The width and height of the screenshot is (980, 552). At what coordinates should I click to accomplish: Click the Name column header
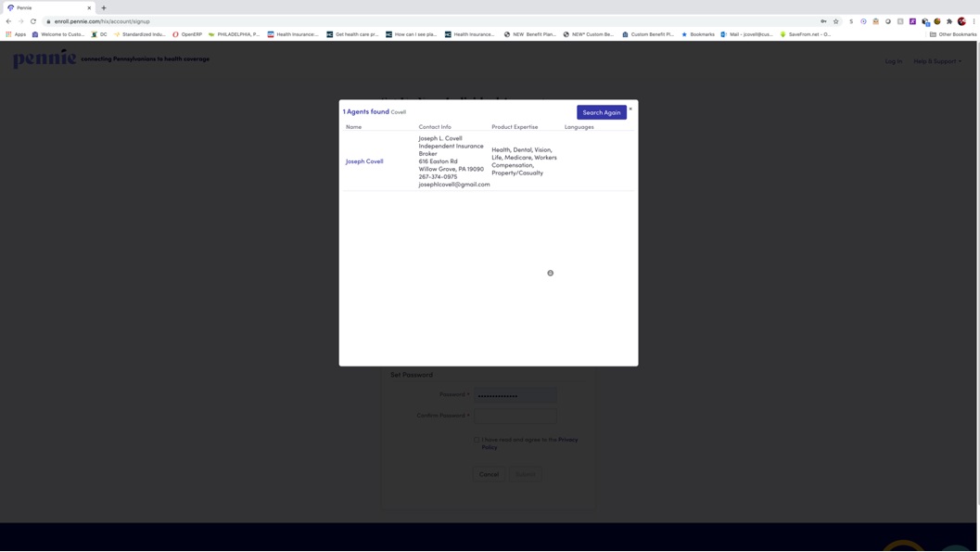(x=354, y=127)
